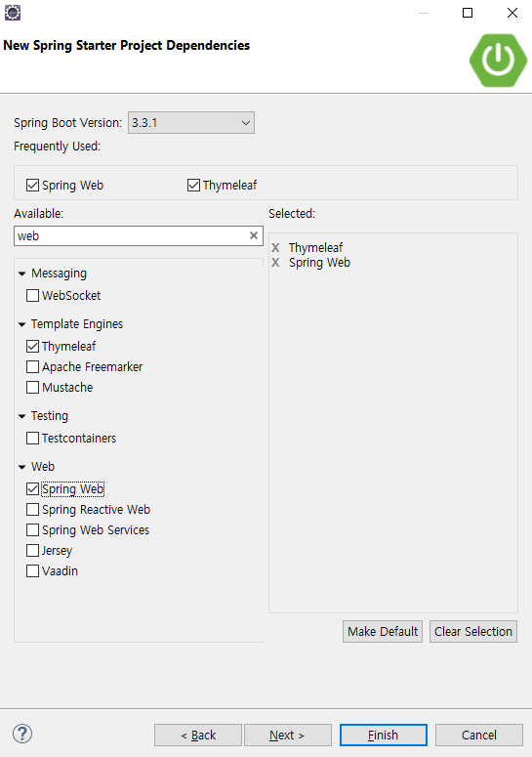532x757 pixels.
Task: Uncheck Thymeleaf under Template Engines
Action: [x=32, y=346]
